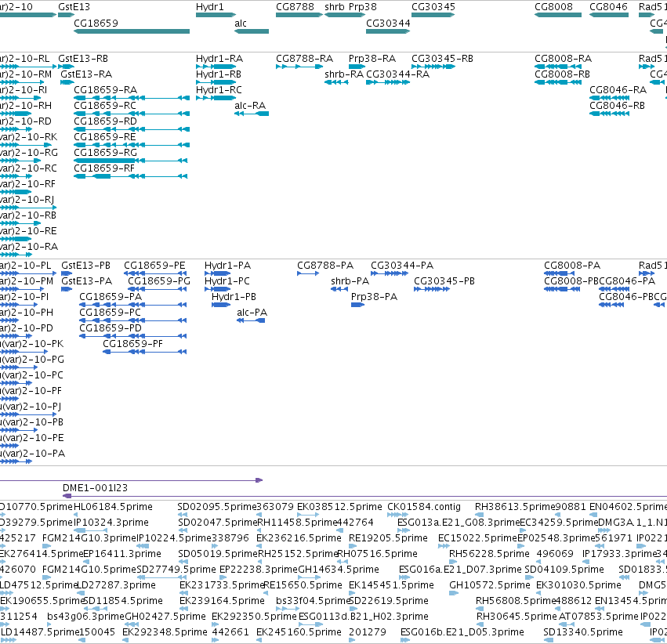The width and height of the screenshot is (667, 644).
Task: Click protein CG30344-PA
Action: [402, 266]
